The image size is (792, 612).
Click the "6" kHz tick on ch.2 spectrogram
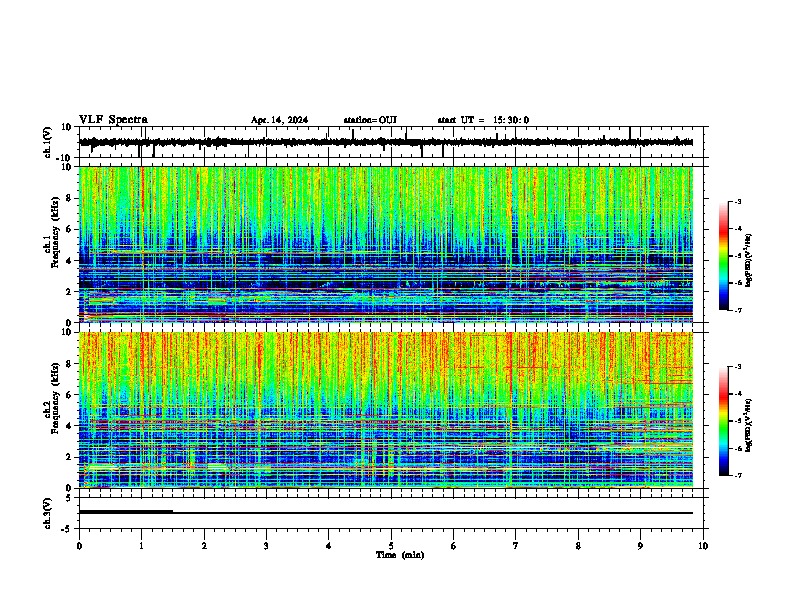tap(70, 395)
